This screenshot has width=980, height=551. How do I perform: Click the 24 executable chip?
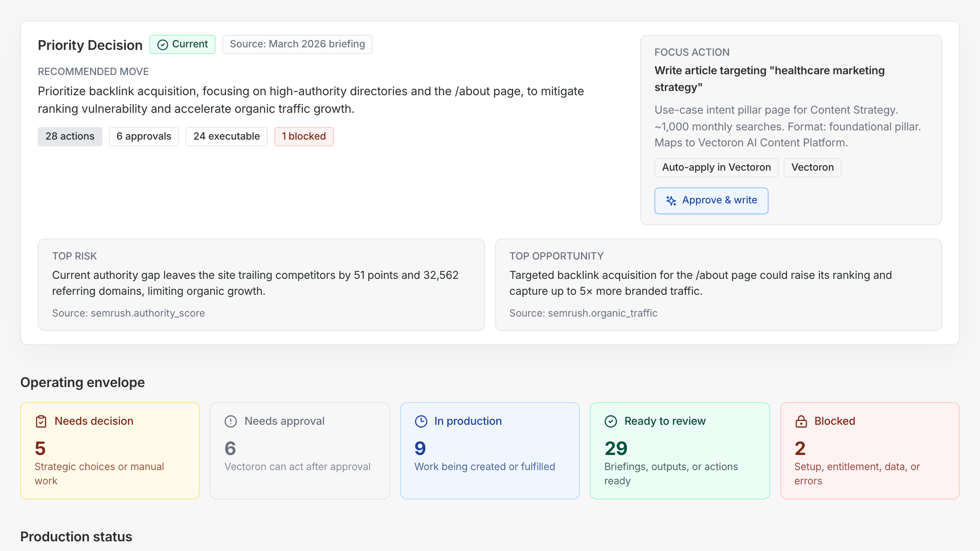(x=226, y=136)
